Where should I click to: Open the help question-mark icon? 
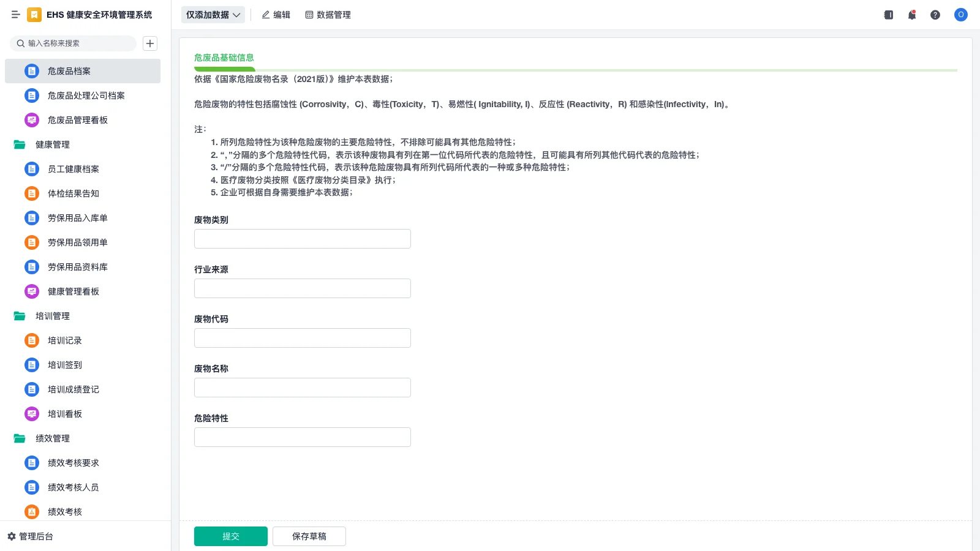point(935,15)
